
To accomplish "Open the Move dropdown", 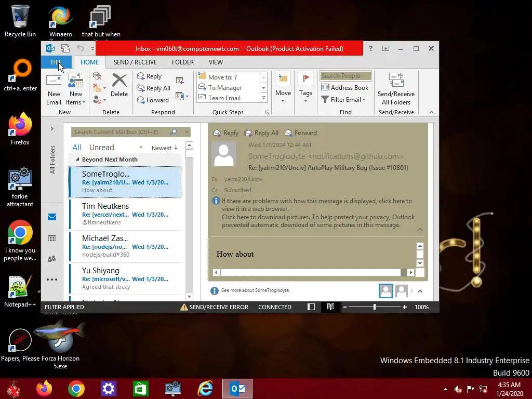I will pyautogui.click(x=283, y=87).
